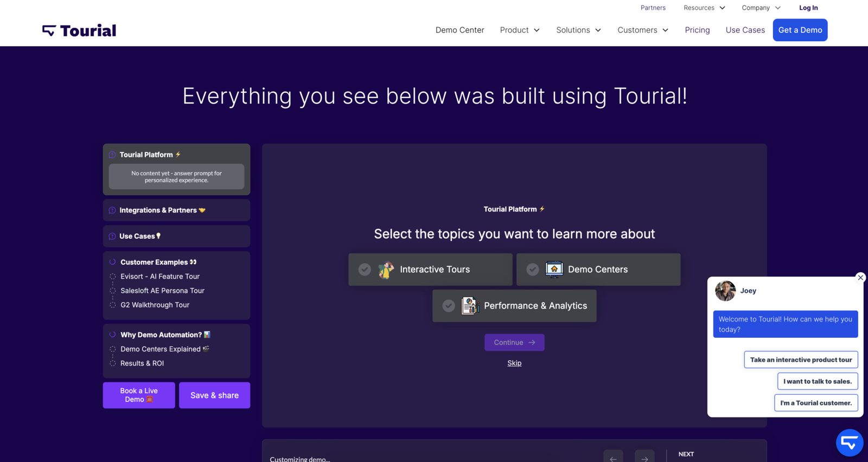Click Book a Live Demo button
This screenshot has width=868, height=462.
(x=139, y=395)
